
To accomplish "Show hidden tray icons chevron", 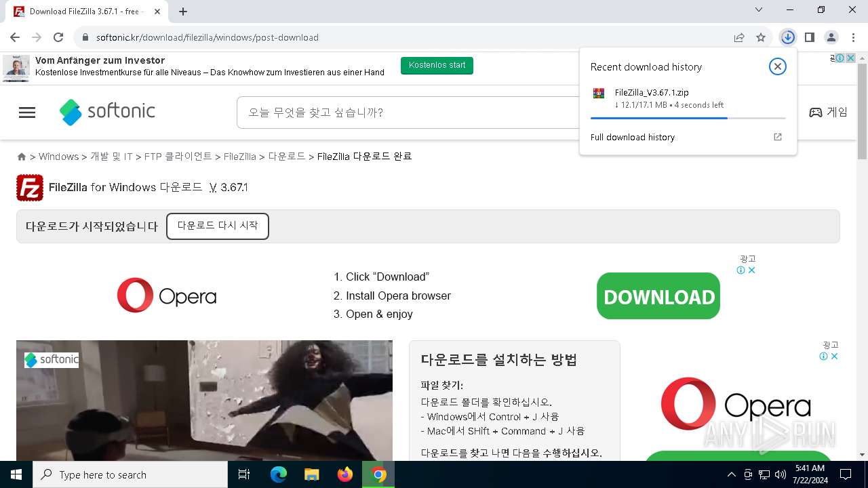I will [731, 474].
